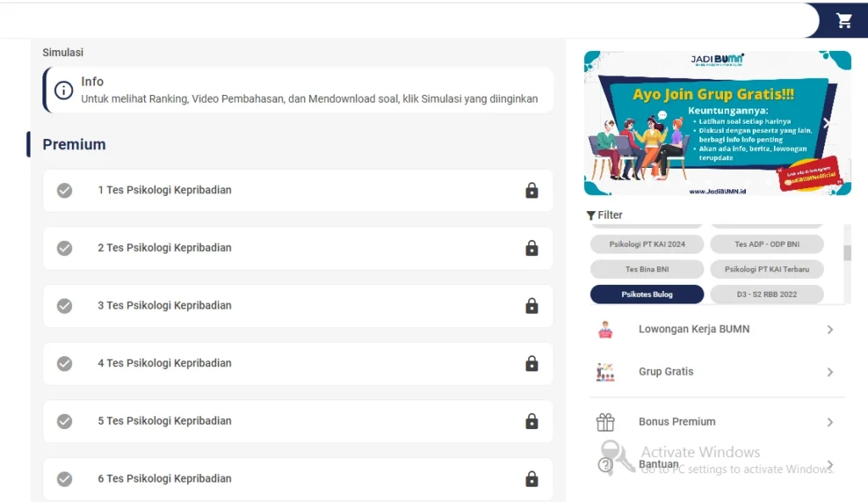Click lock icon on 4 Tes Psikologi Kepribadian

(x=531, y=363)
